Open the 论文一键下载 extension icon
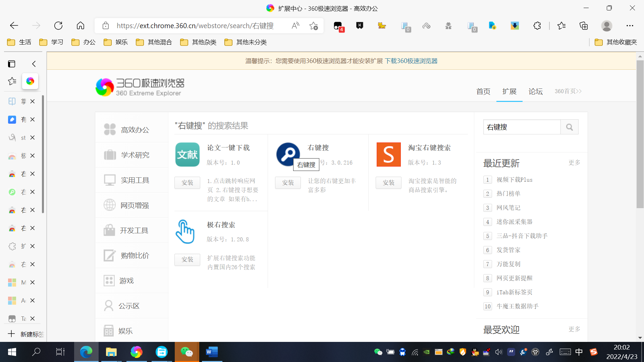 [187, 155]
